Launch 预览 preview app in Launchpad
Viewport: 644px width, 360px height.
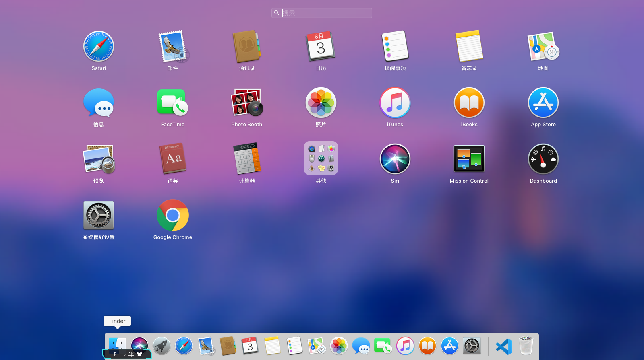click(x=99, y=159)
